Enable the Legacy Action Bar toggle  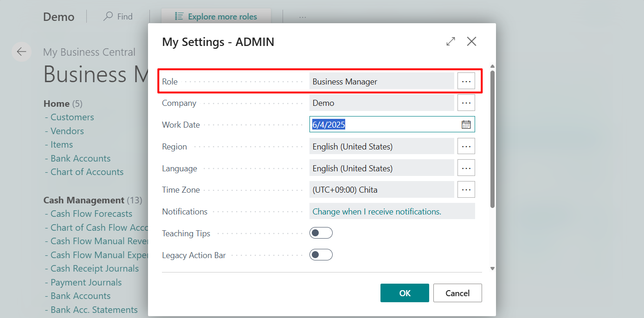point(321,254)
